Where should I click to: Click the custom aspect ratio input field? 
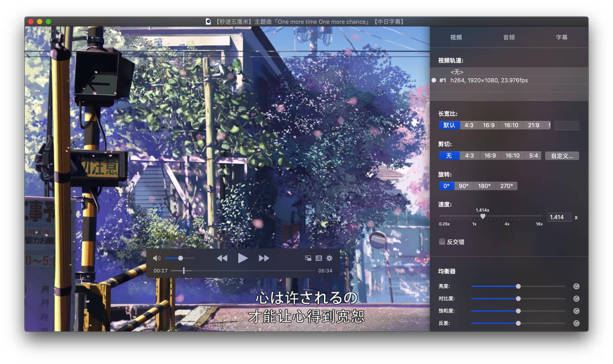566,125
